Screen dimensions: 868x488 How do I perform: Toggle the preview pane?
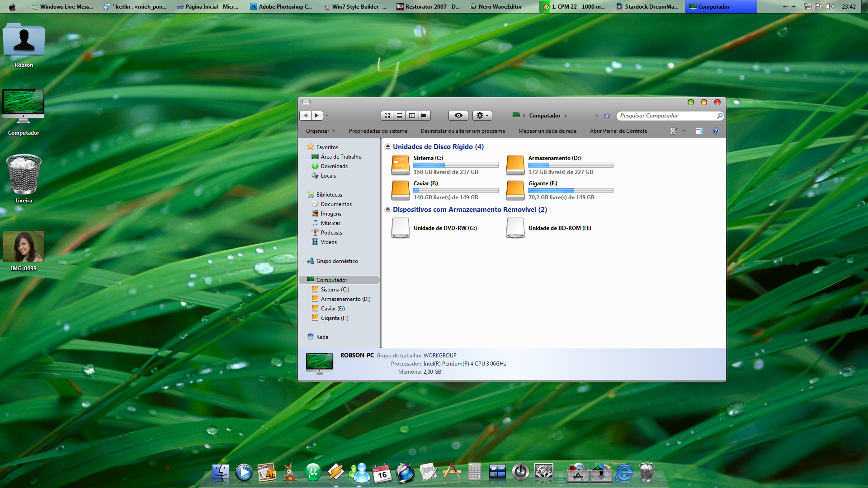(699, 131)
